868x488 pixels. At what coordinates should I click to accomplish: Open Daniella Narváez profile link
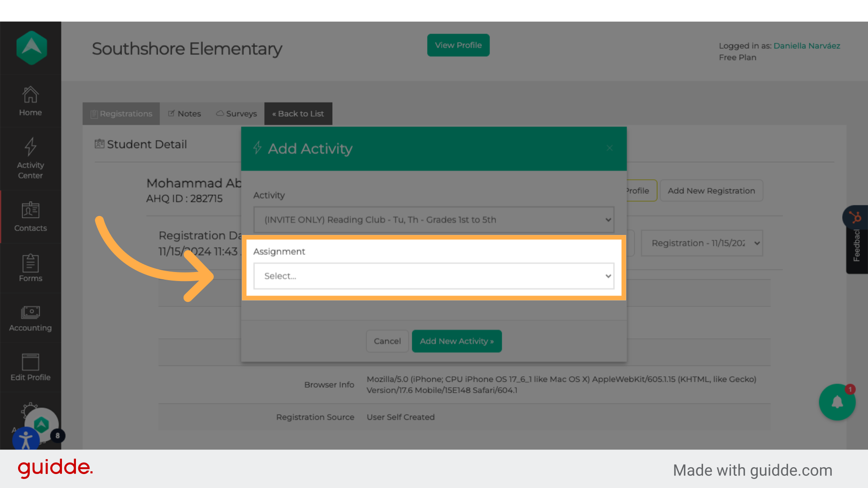point(807,46)
